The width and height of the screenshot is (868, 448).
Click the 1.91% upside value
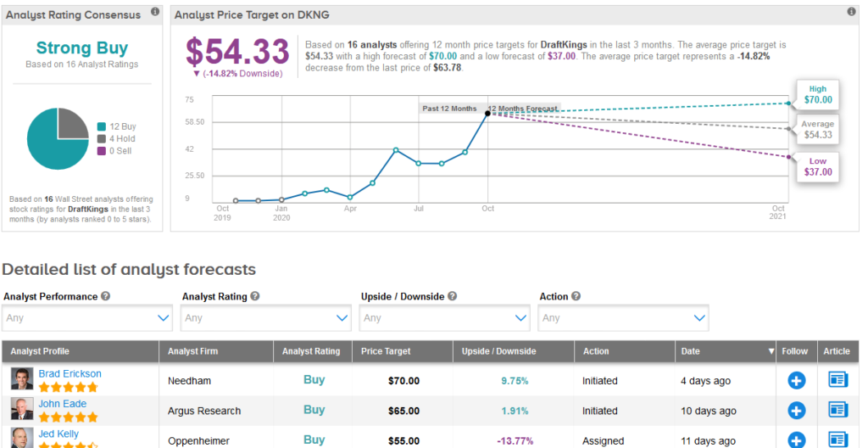point(515,411)
